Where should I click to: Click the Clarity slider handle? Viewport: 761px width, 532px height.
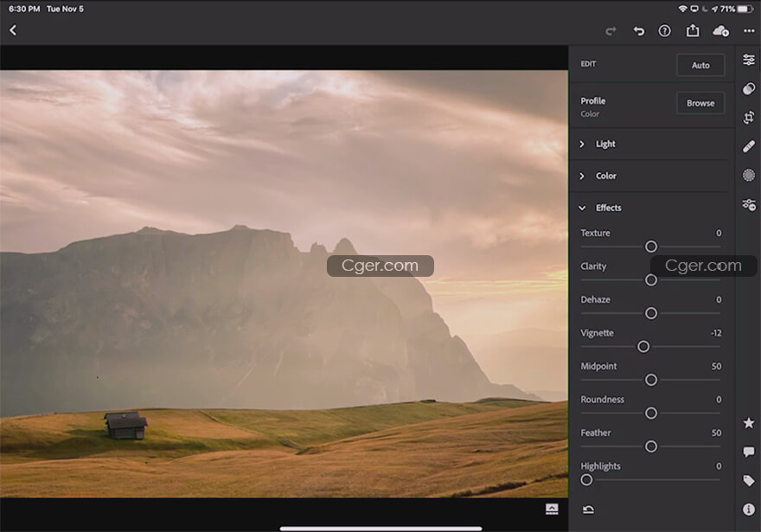pos(651,280)
